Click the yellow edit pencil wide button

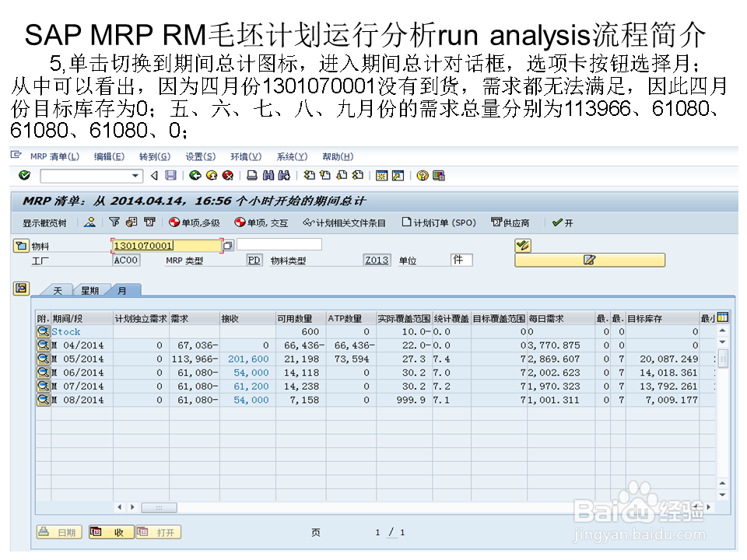pos(590,260)
